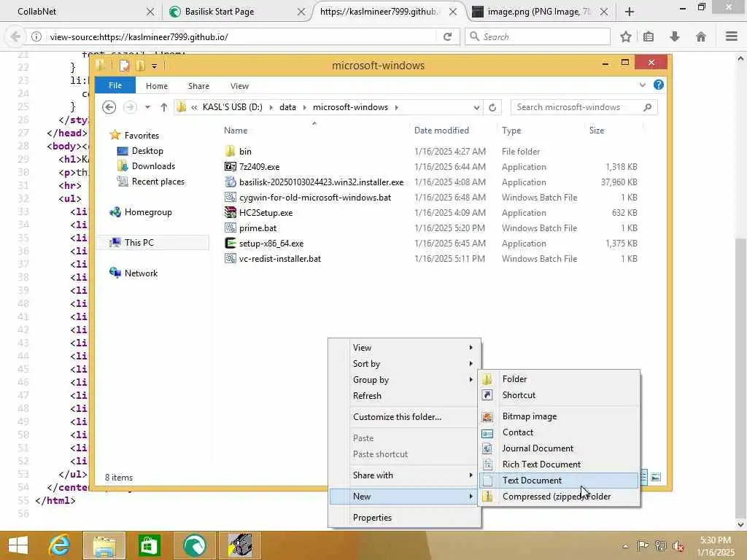
Task: Click Explorer back navigation arrow
Action: tap(109, 107)
